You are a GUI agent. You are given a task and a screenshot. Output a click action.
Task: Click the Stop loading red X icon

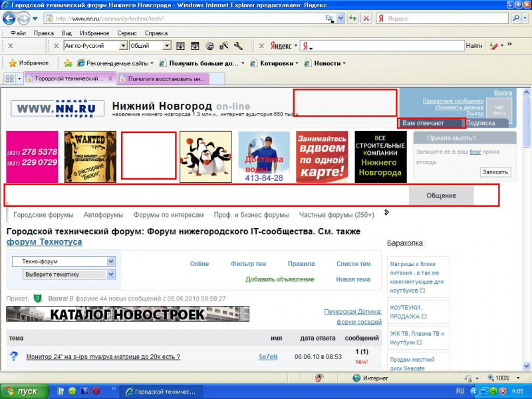coord(366,19)
